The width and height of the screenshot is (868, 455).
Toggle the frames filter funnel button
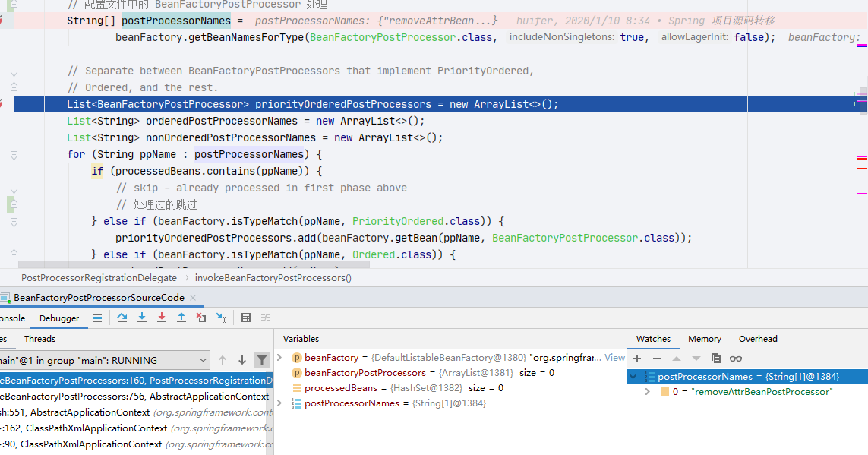click(261, 360)
